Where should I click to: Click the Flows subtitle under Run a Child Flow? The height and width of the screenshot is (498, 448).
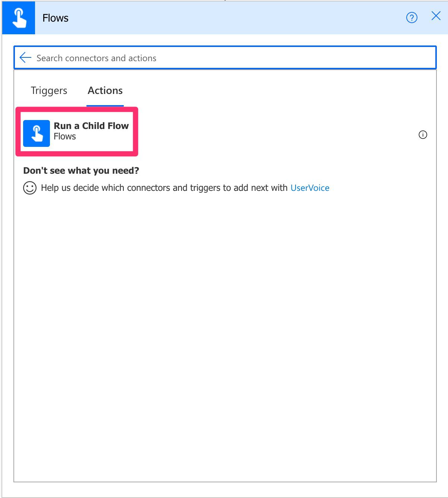(65, 136)
